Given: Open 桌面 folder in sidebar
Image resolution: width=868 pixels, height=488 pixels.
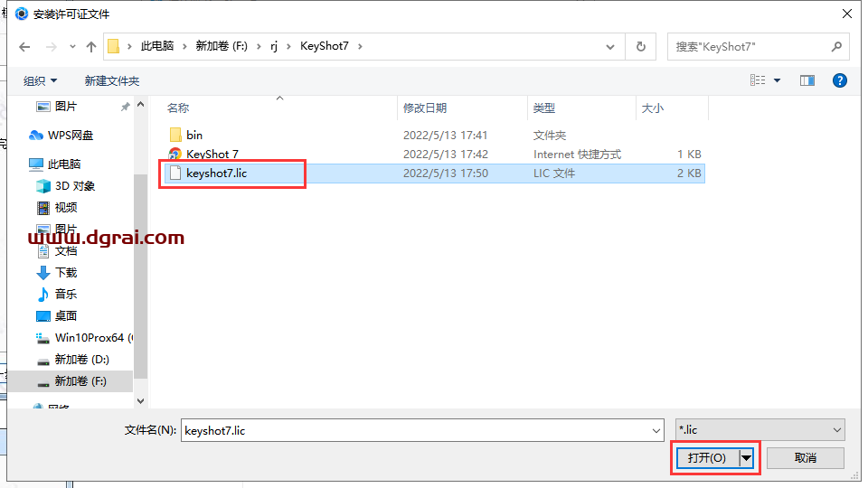Looking at the screenshot, I should [x=66, y=316].
